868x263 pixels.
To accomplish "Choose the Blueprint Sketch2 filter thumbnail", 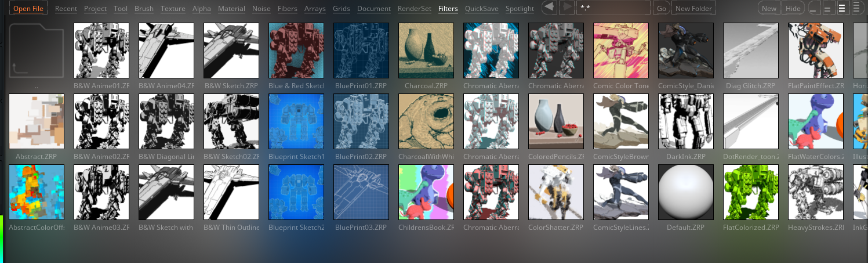I will tap(296, 192).
